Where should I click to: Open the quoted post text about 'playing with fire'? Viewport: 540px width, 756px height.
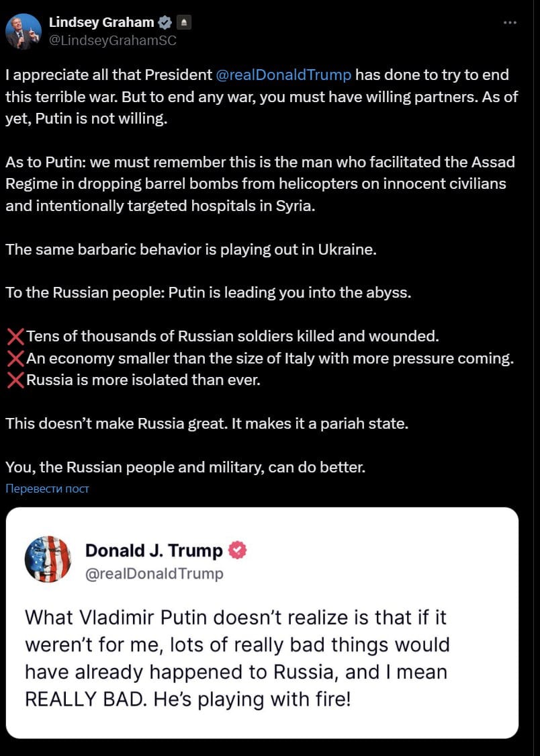[237, 659]
